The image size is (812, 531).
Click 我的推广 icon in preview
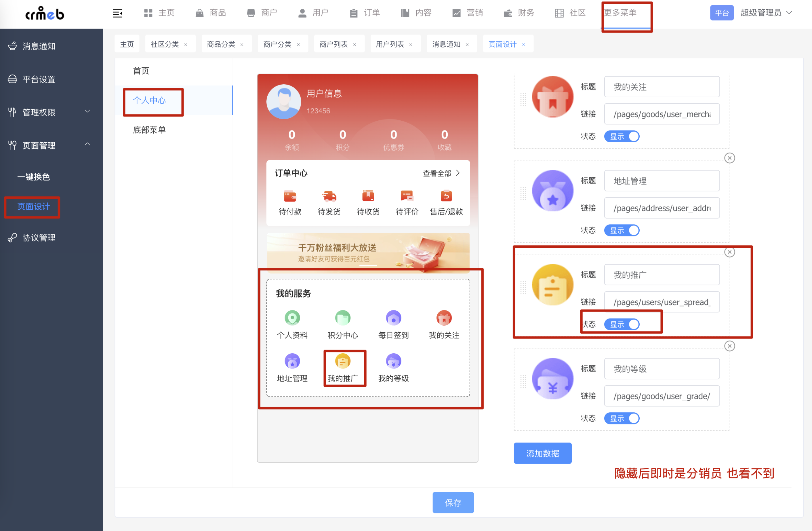343,361
